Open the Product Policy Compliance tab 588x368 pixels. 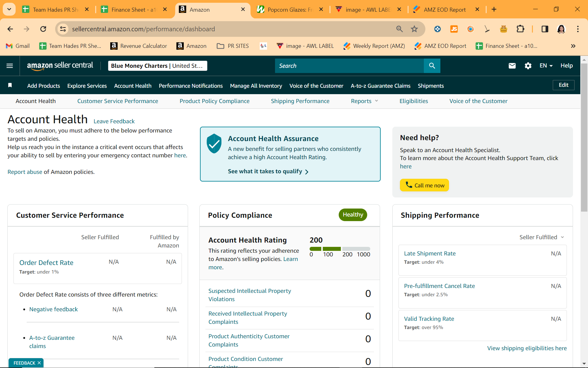[214, 101]
